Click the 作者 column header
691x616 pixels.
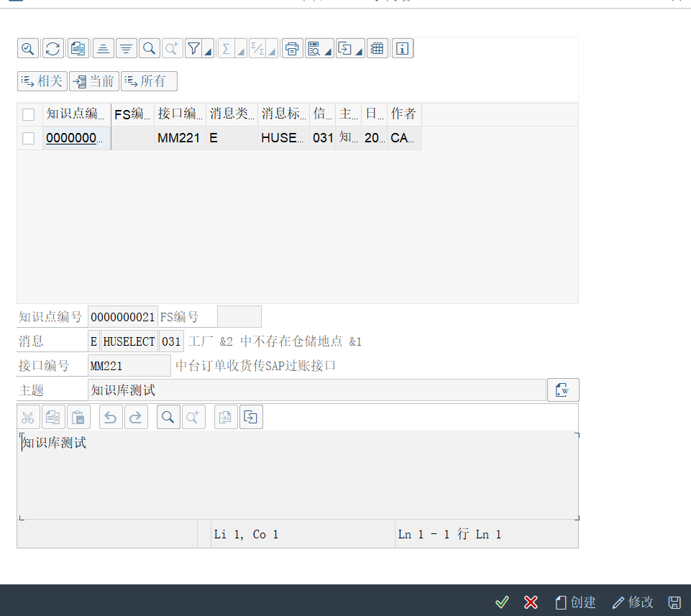pos(405,114)
